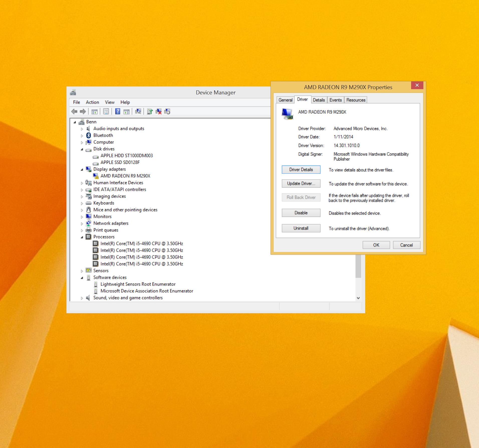Expand Sound, video and game controllers
This screenshot has height=448, width=479.
pyautogui.click(x=82, y=298)
